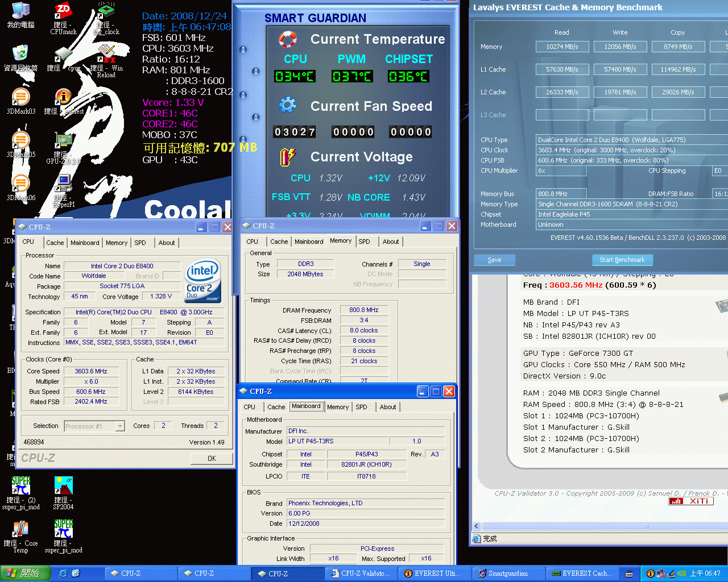Click the Name value Intel Core 2 Duo E8400

[122, 266]
